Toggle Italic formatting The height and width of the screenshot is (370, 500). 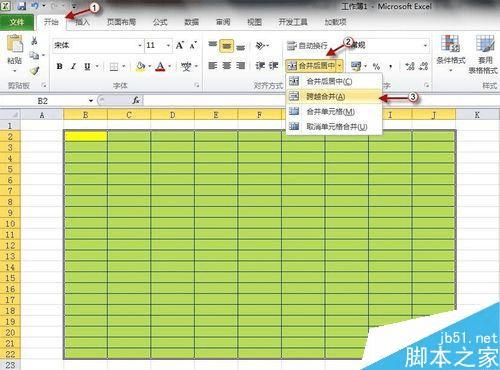pos(73,66)
